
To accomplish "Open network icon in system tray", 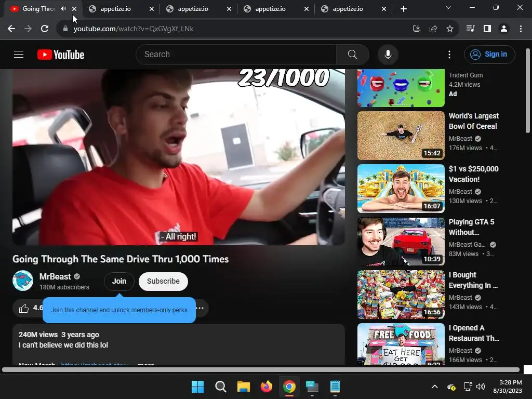I will click(468, 387).
